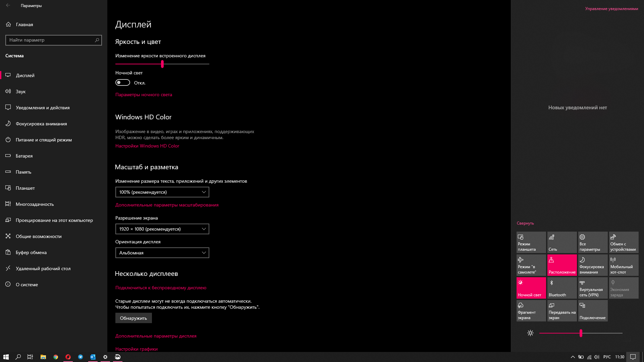Open Ориентация дисплея dropdown
The image size is (644, 362).
(x=162, y=252)
